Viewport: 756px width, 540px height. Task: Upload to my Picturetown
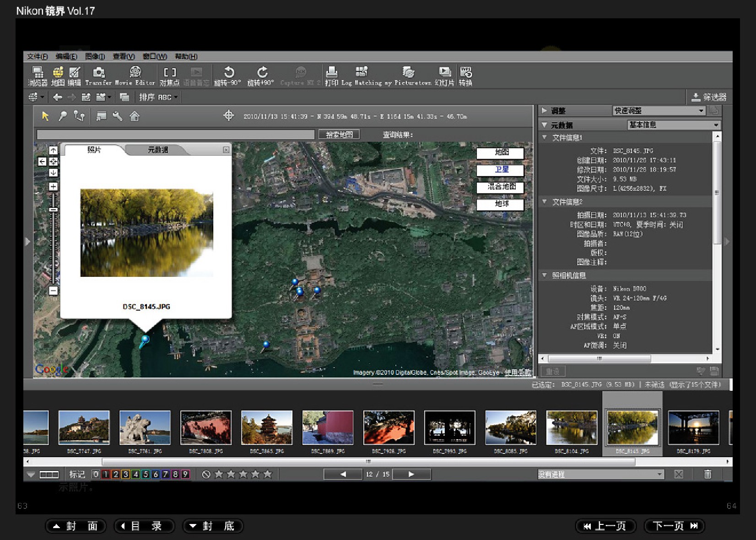click(x=408, y=76)
